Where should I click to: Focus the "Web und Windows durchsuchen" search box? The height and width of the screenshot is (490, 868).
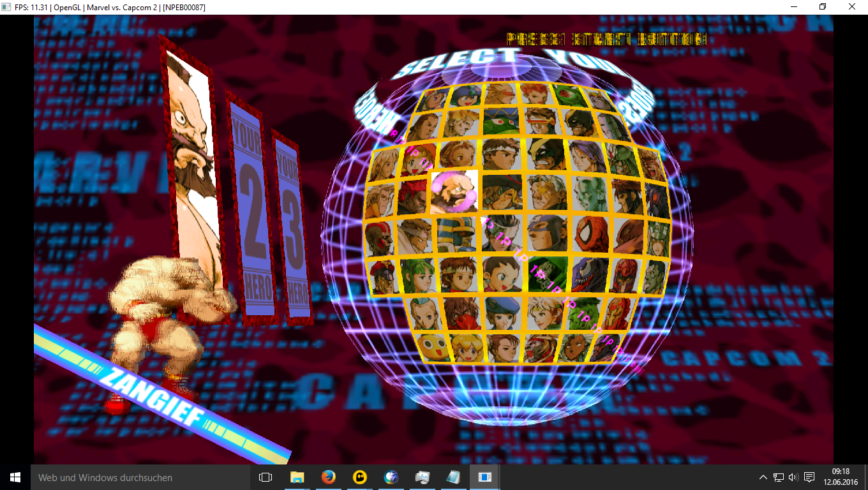pos(140,477)
